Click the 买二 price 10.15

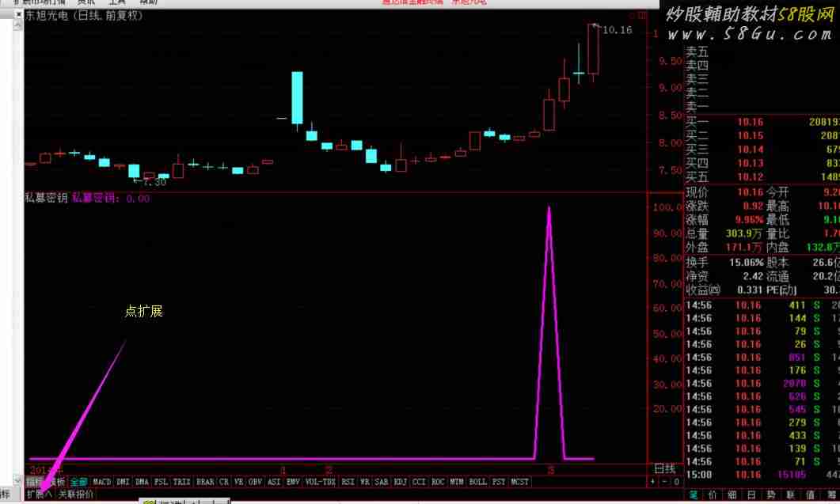(x=750, y=136)
